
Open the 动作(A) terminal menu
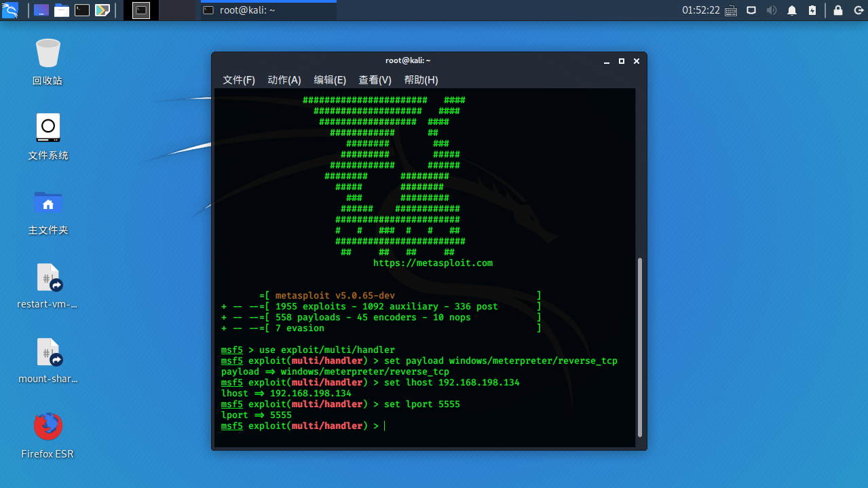284,79
